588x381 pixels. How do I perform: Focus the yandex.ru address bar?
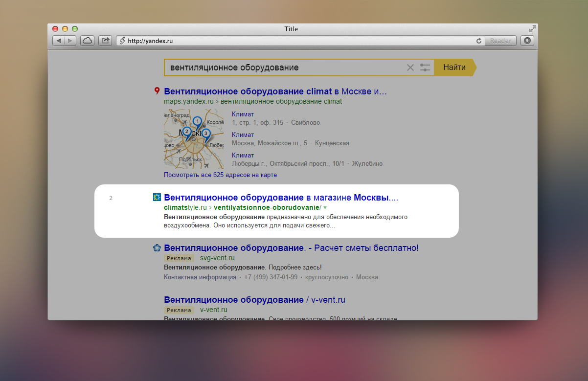pyautogui.click(x=299, y=41)
